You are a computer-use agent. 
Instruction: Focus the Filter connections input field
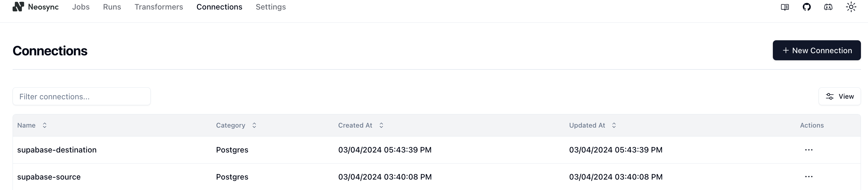click(82, 97)
